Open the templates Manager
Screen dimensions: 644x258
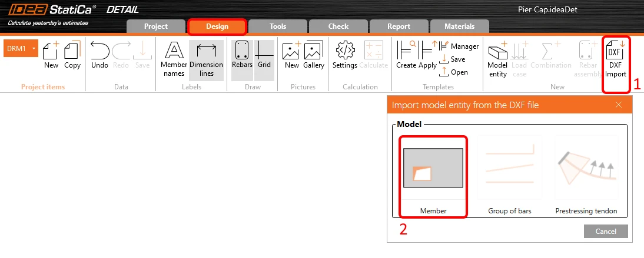(459, 46)
